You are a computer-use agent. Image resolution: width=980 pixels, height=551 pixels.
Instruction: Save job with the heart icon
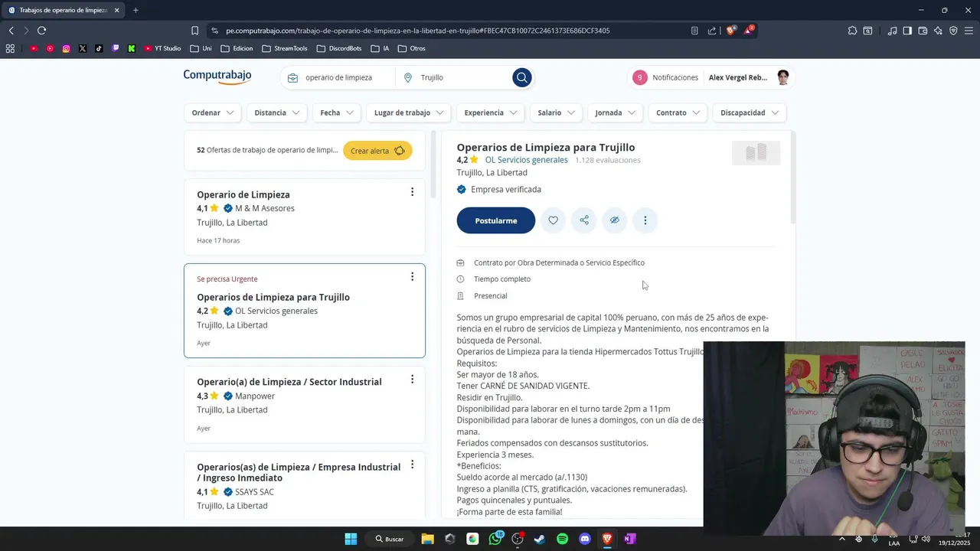click(x=553, y=220)
